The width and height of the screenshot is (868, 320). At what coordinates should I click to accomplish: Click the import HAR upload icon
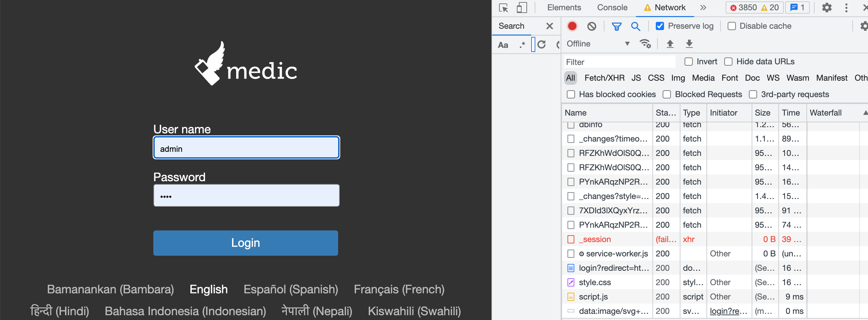click(670, 44)
